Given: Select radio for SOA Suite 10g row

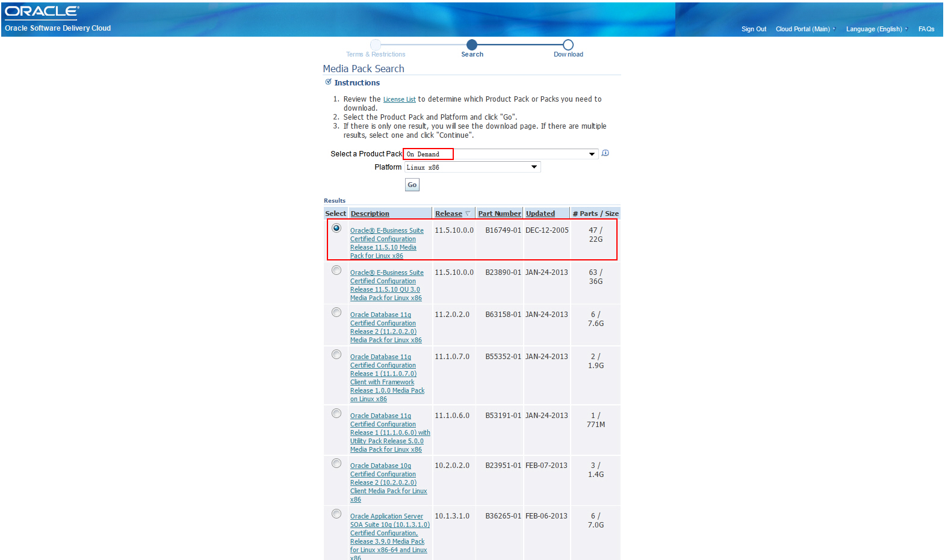Looking at the screenshot, I should click(x=336, y=514).
